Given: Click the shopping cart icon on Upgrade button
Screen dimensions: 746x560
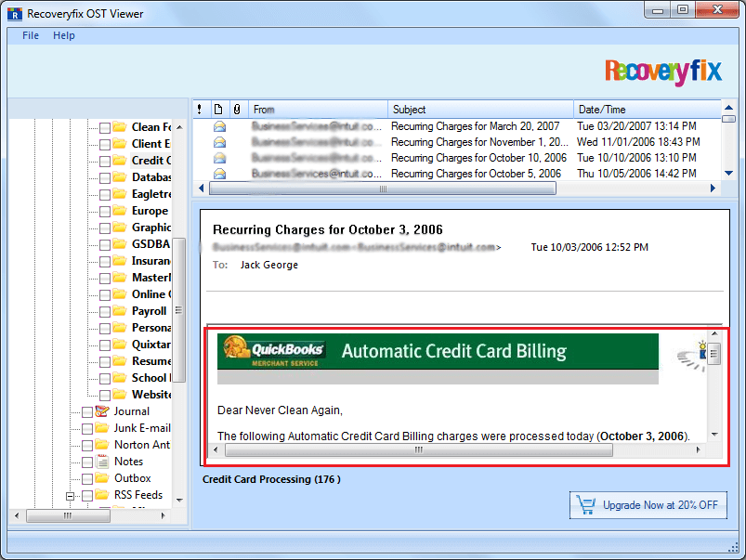Looking at the screenshot, I should pos(585,505).
